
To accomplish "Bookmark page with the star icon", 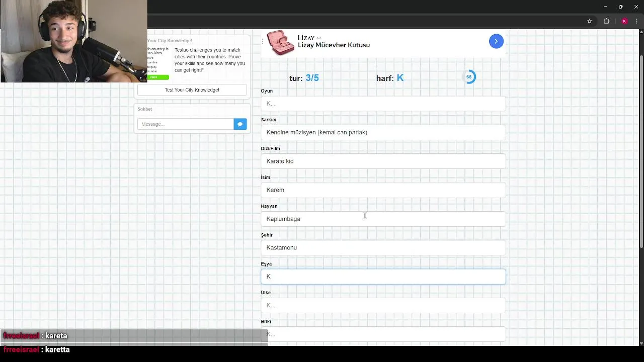I will click(x=590, y=21).
